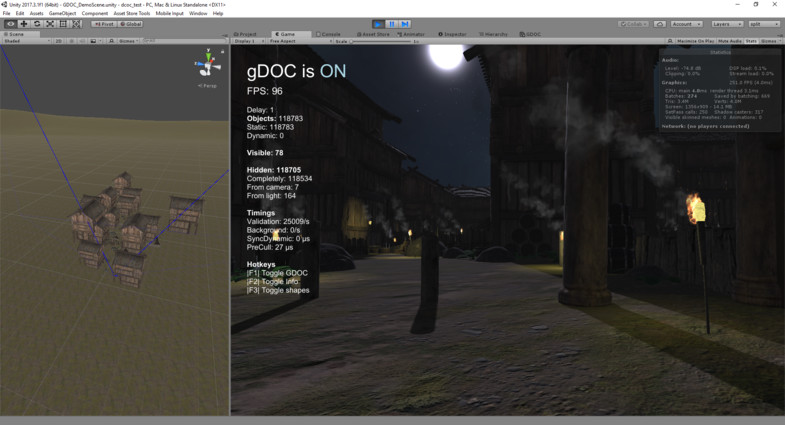Open the Mobile Input menu

click(x=169, y=14)
